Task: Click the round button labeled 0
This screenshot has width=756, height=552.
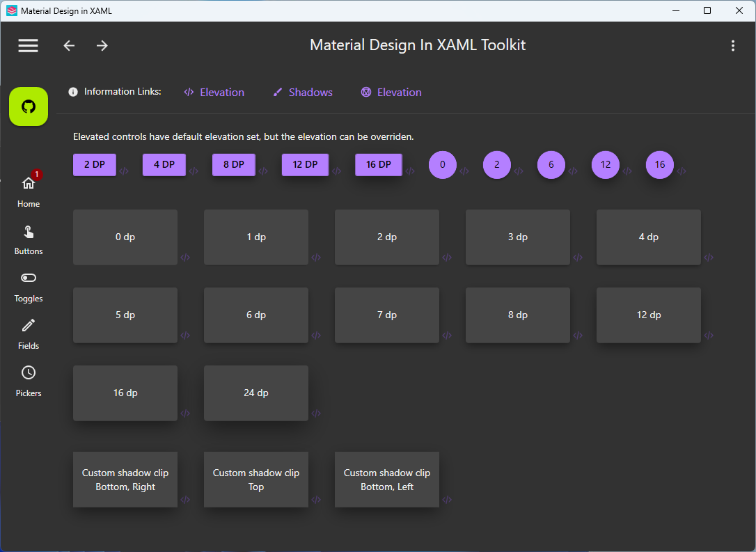Action: tap(443, 165)
